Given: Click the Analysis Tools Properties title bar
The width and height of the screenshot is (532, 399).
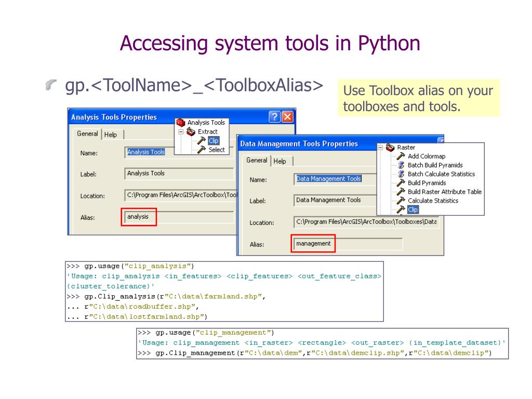Looking at the screenshot, I should tap(181, 117).
